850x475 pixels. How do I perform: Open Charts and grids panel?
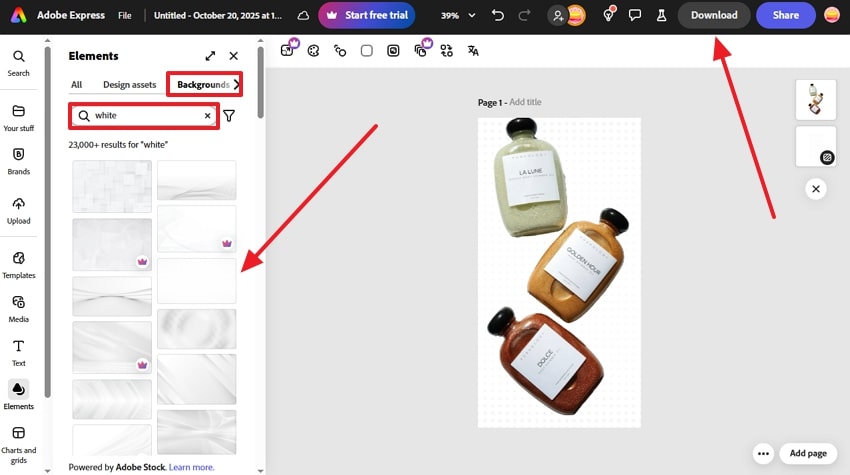coord(18,446)
